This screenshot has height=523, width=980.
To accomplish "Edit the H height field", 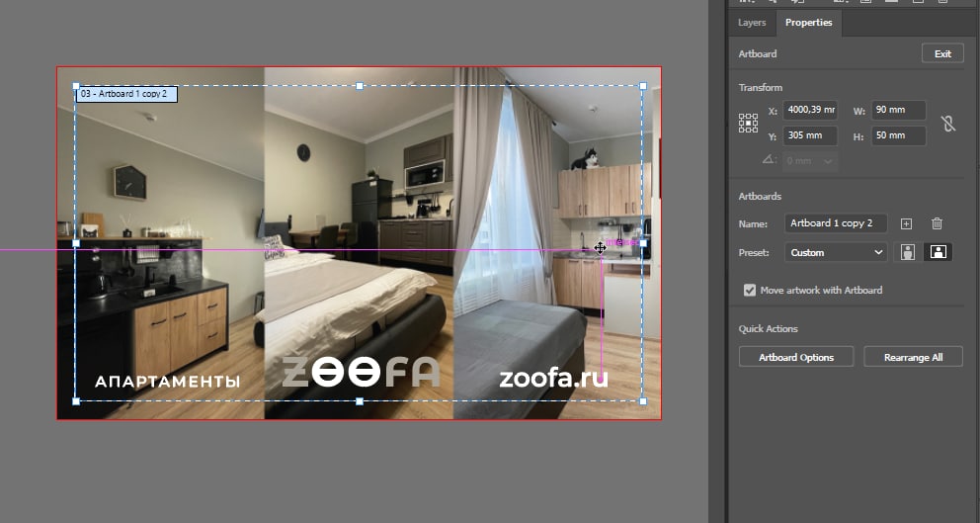I will coord(899,135).
